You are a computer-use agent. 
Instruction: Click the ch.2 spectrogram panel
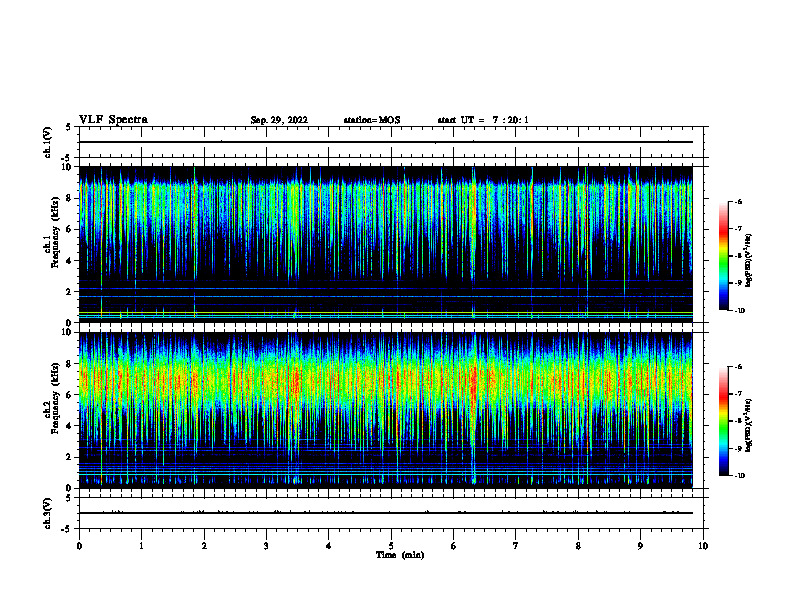pos(385,410)
